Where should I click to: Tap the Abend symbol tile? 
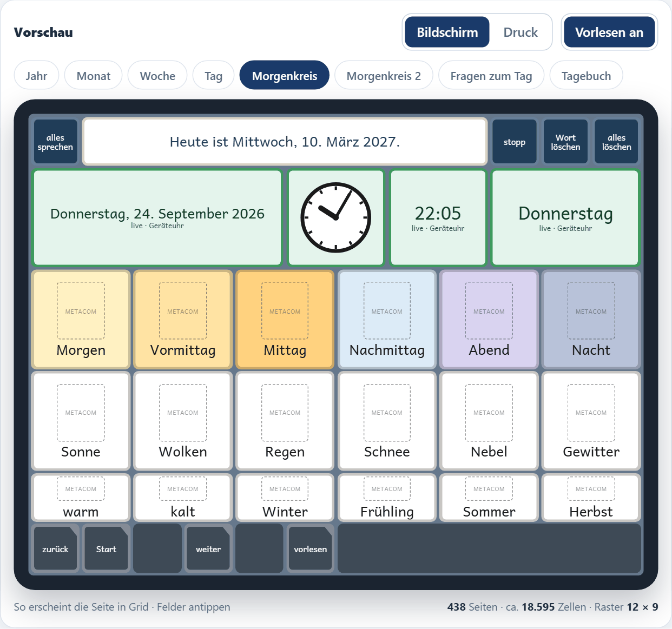coord(489,320)
